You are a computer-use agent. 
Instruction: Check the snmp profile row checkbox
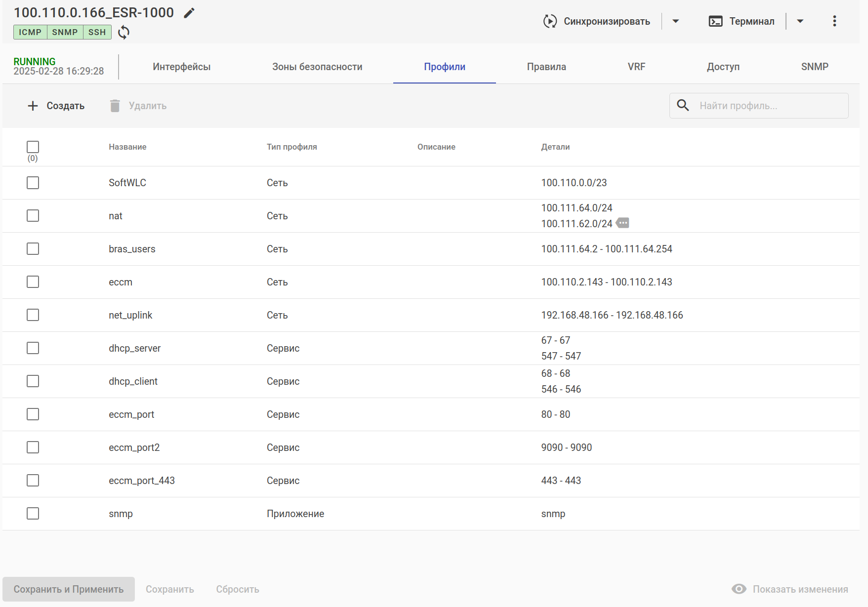tap(33, 514)
